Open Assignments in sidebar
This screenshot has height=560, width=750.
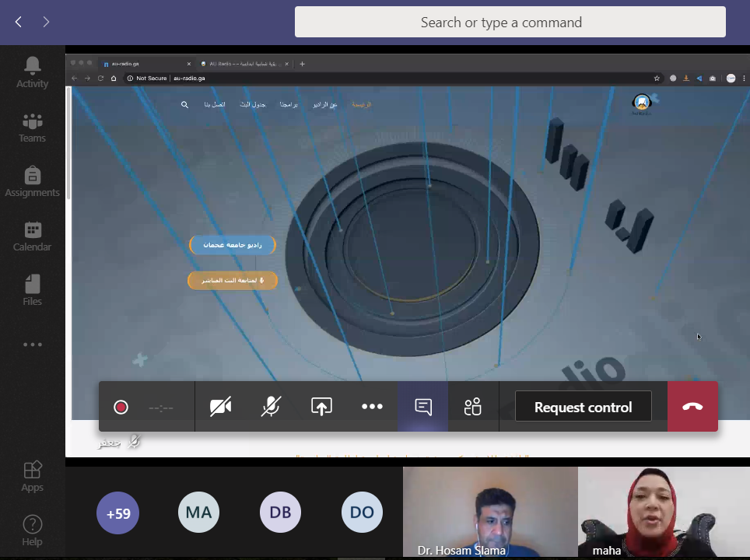(32, 182)
